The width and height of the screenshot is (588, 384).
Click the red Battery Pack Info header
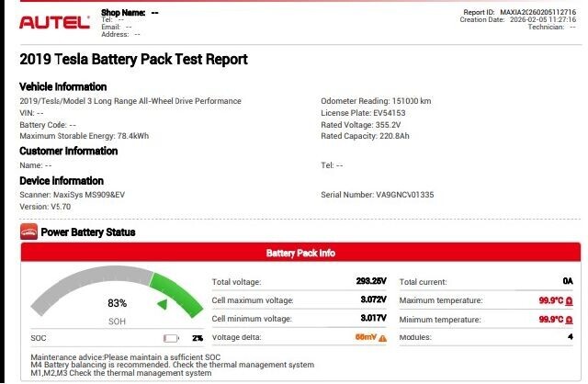tap(300, 253)
